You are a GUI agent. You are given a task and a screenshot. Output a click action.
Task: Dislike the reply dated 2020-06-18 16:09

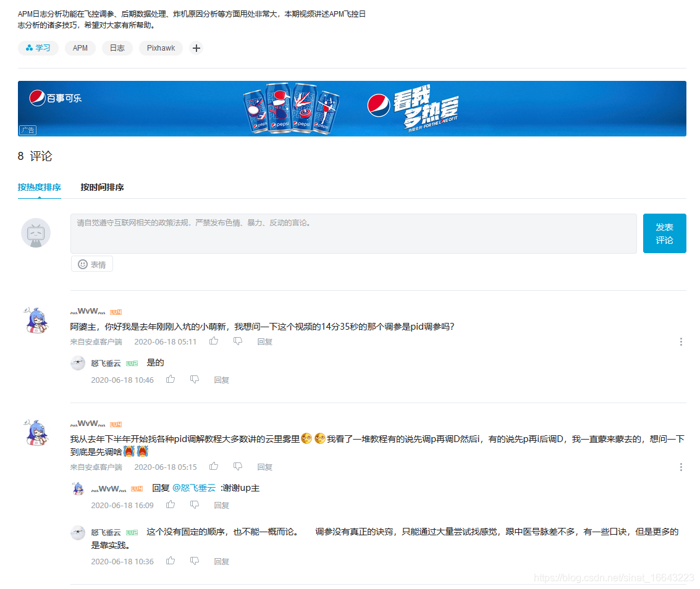tap(195, 505)
